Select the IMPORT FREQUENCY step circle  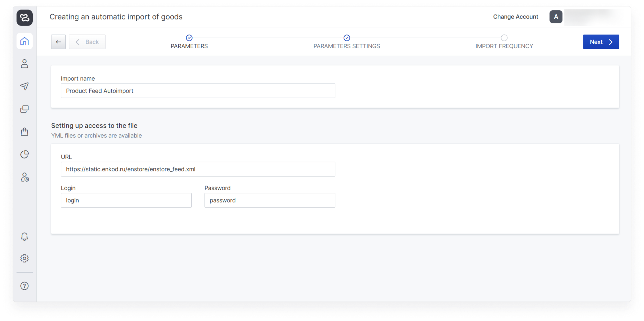point(504,38)
